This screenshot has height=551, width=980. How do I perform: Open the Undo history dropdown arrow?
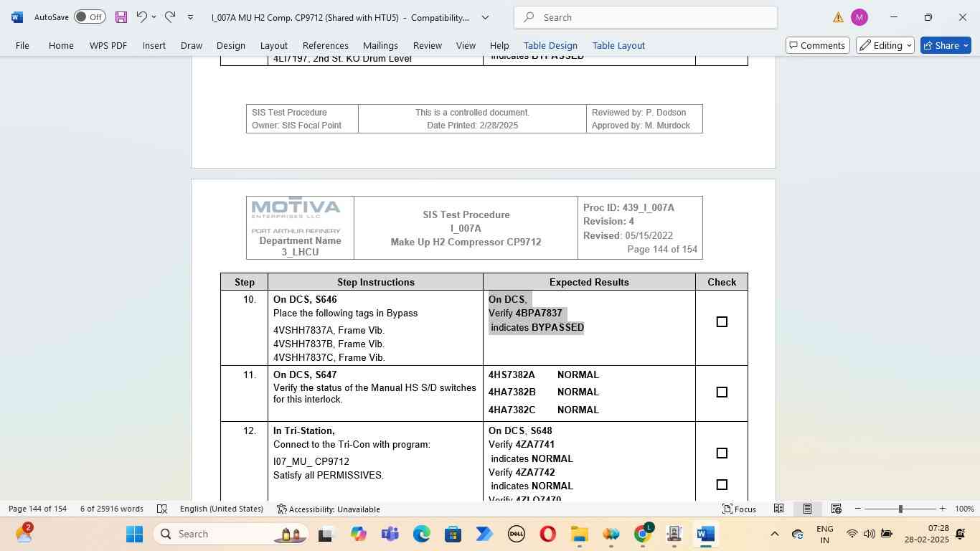[x=154, y=17]
